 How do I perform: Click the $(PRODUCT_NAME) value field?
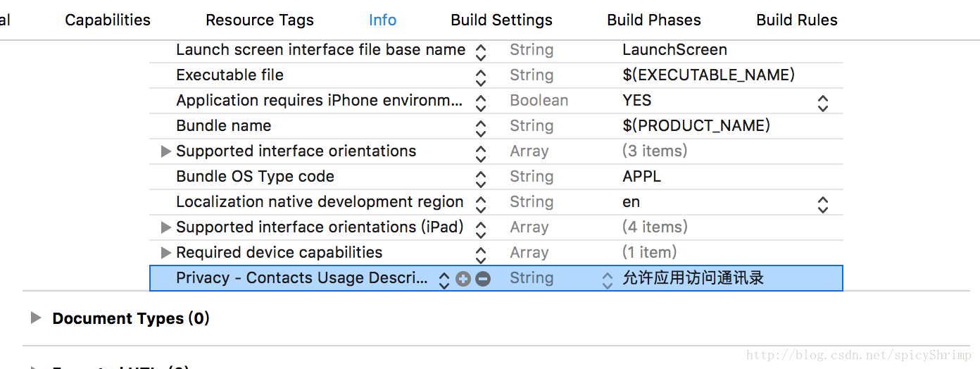(x=696, y=126)
